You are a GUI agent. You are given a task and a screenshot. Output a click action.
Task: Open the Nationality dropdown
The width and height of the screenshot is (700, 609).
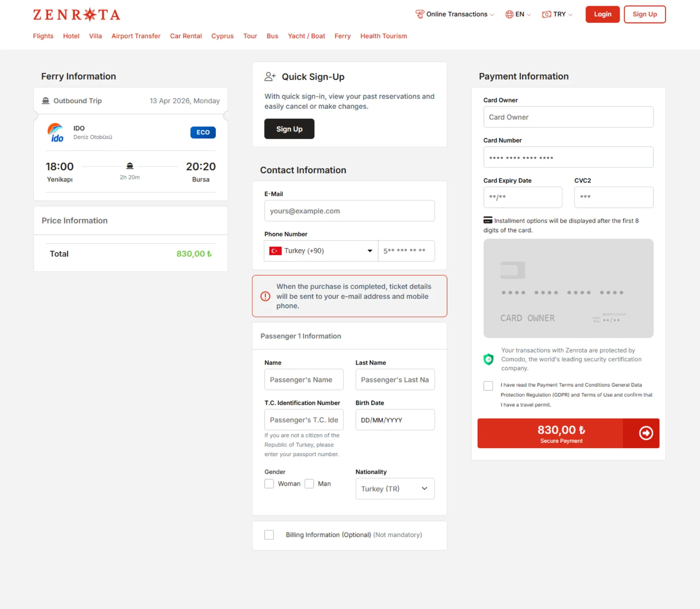[x=394, y=489]
